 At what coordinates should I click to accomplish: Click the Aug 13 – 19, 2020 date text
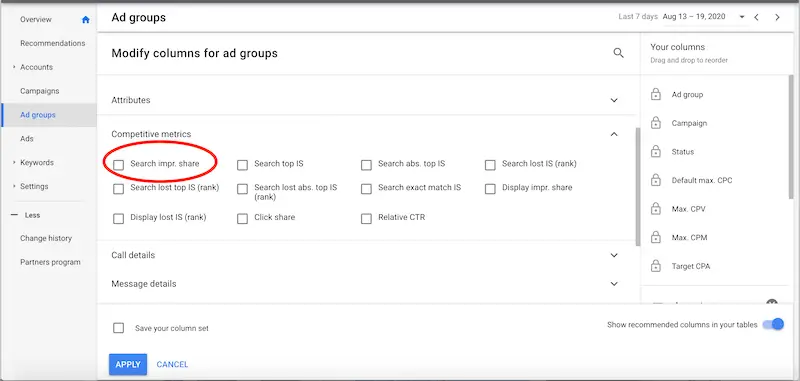[694, 17]
